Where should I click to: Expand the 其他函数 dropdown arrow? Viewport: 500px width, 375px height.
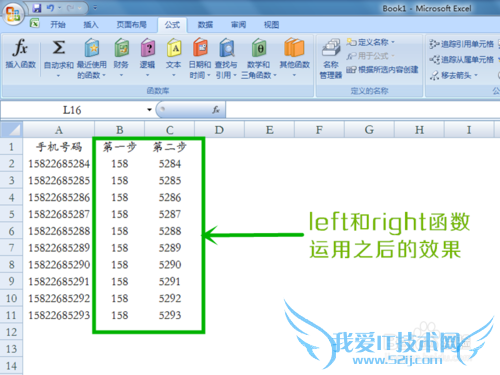pos(294,75)
